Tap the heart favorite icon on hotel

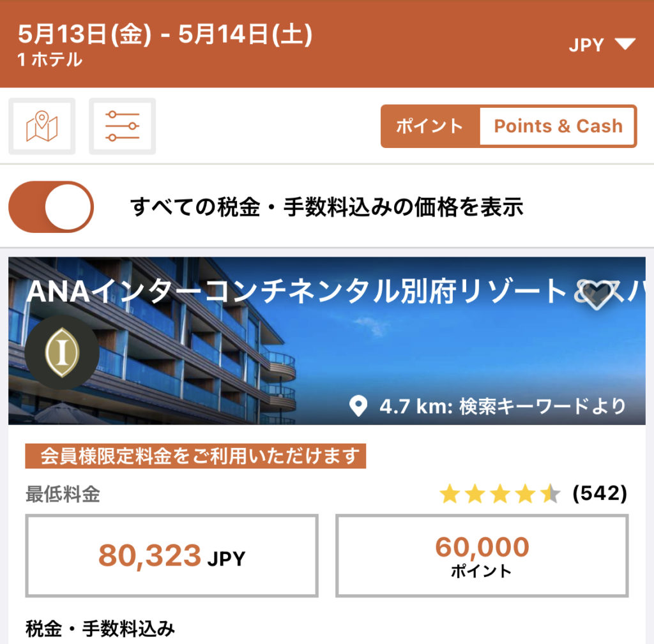coord(598,295)
